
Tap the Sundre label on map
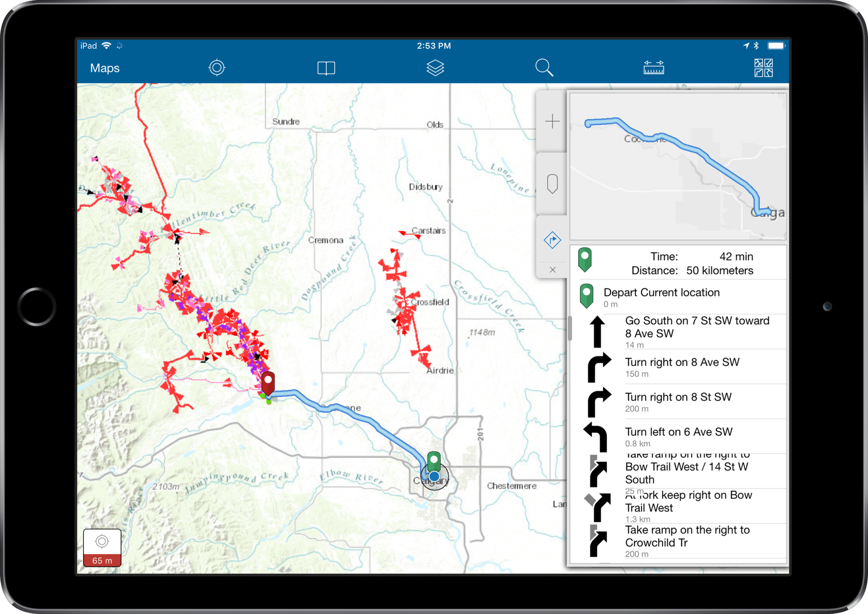point(286,122)
